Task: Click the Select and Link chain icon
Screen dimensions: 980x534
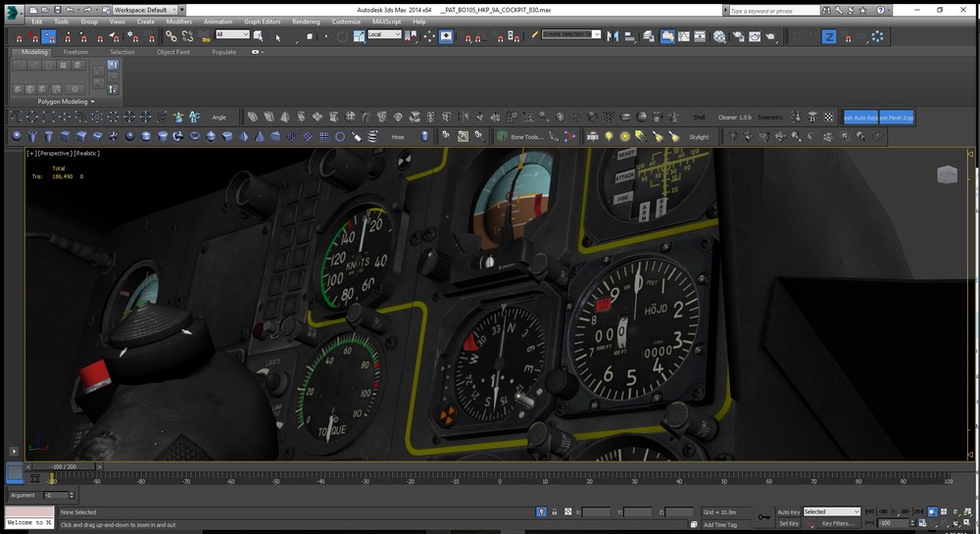Action: pyautogui.click(x=171, y=36)
